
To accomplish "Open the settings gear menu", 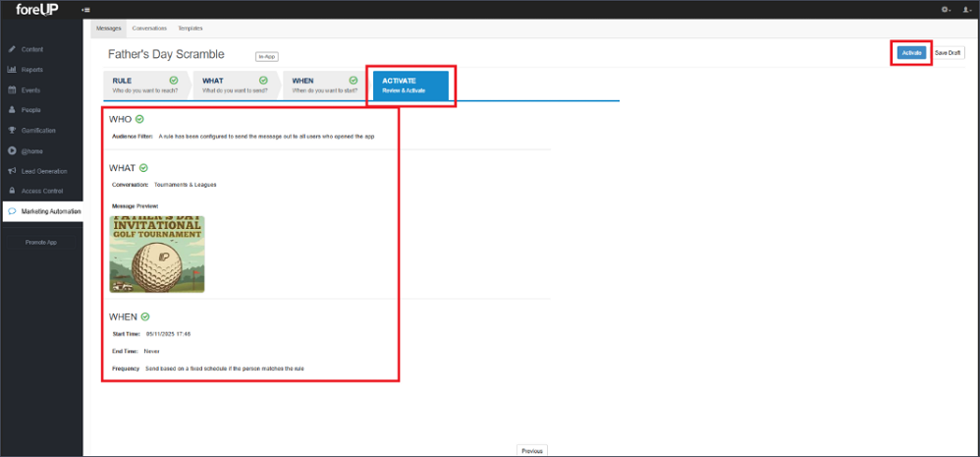I will point(947,10).
